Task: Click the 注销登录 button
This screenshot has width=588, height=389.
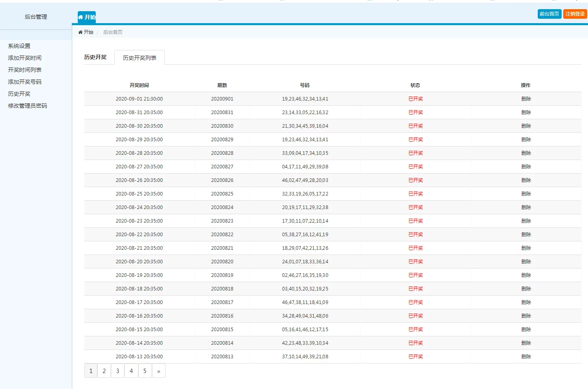Action: coord(575,14)
